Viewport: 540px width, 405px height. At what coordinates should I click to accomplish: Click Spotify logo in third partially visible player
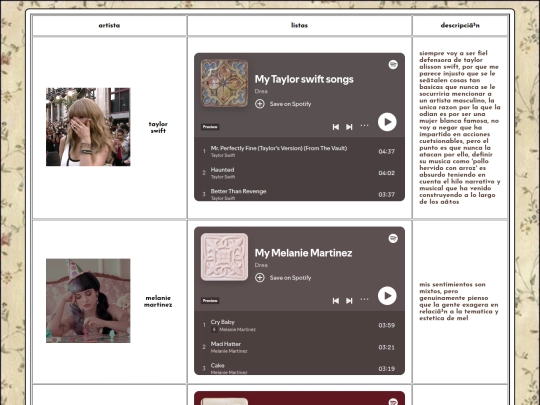click(x=393, y=402)
